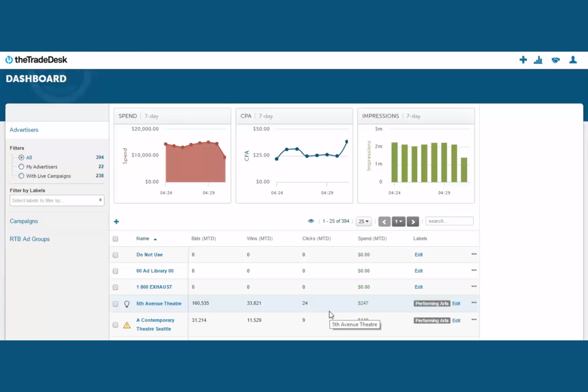Image resolution: width=588 pixels, height=392 pixels.
Task: Open the Select labels to filter dropdown
Action: pos(57,201)
